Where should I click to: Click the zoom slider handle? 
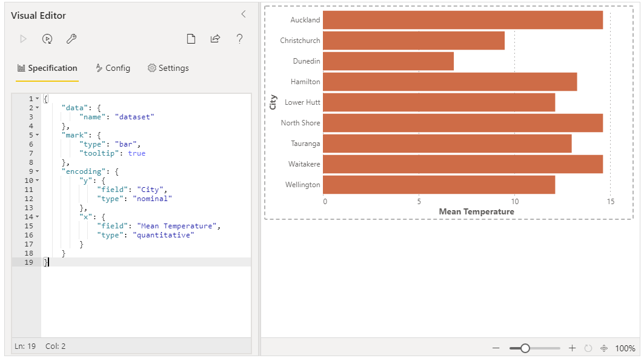coord(525,348)
